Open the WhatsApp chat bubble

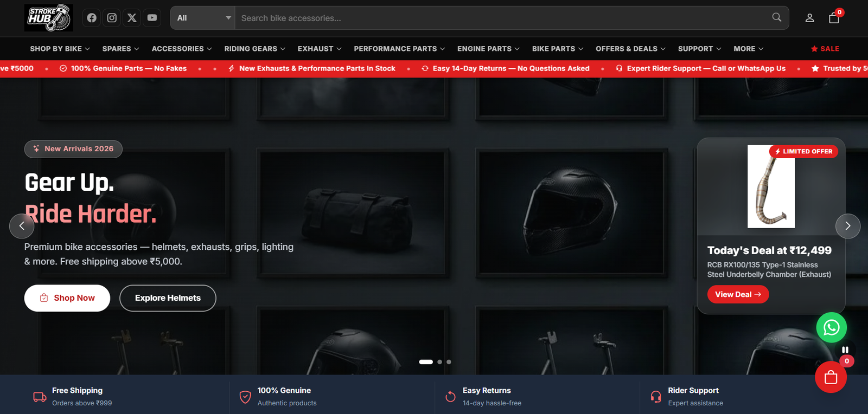click(x=832, y=327)
